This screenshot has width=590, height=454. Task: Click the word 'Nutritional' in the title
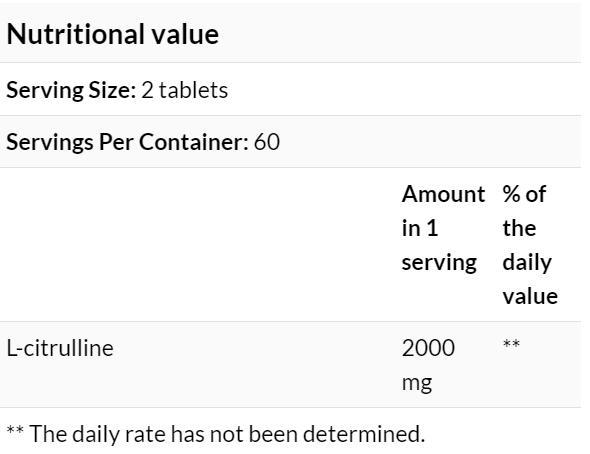[76, 34]
